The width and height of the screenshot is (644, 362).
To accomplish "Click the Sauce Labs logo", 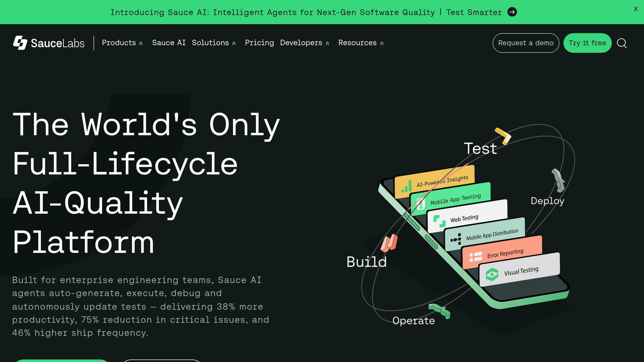I will click(x=49, y=43).
